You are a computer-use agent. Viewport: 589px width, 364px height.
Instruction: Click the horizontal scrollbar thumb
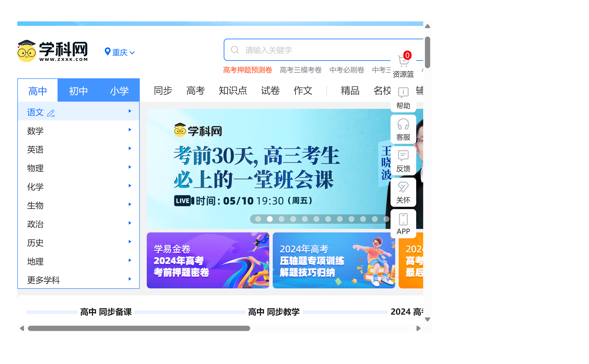point(139,328)
